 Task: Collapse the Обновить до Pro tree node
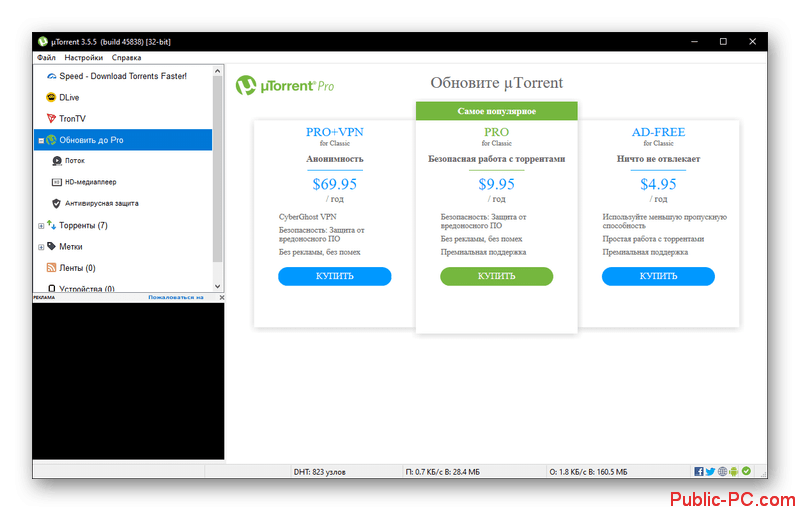coord(41,141)
